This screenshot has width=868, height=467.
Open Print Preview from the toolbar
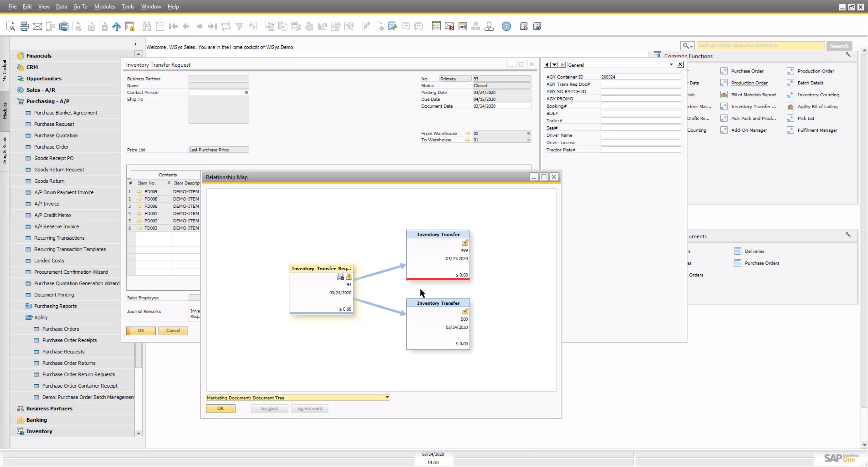pyautogui.click(x=10, y=26)
